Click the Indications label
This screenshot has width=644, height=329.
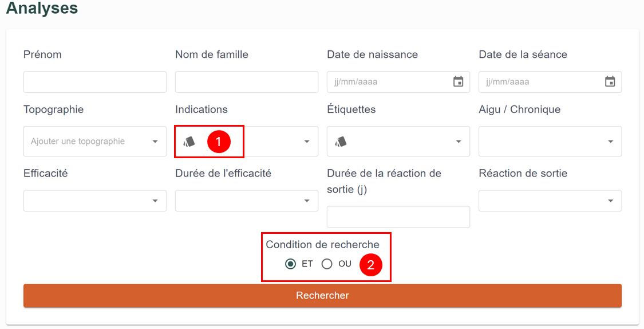(202, 109)
